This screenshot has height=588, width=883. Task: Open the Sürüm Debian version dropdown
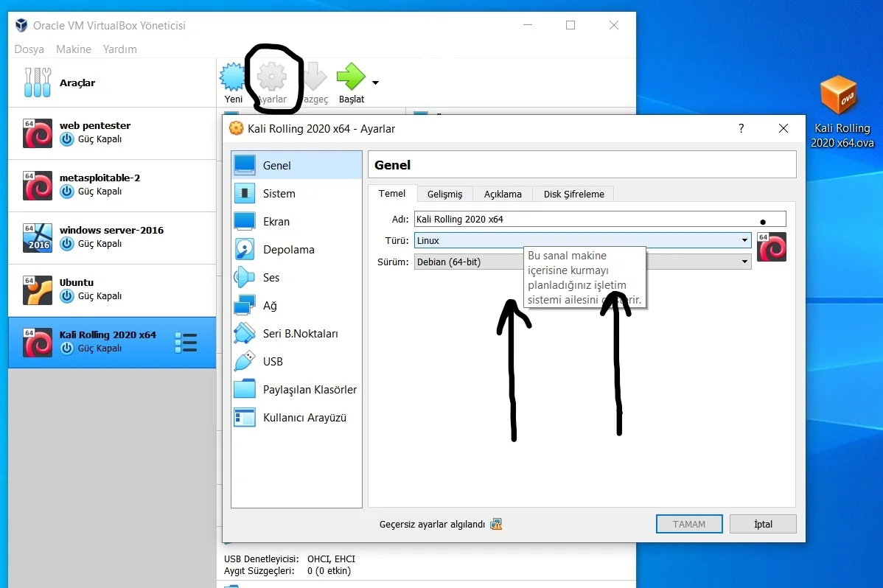click(x=582, y=262)
